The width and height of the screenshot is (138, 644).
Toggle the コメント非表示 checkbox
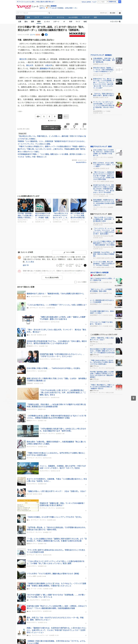pyautogui.click(x=75, y=282)
